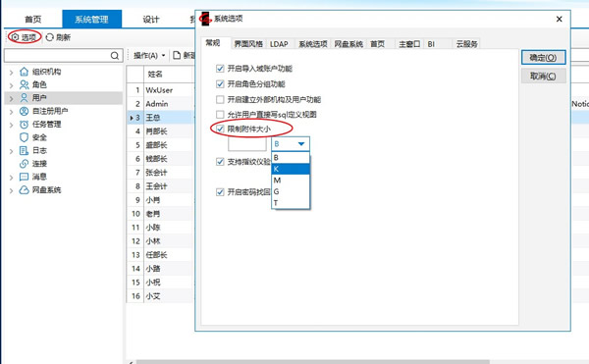Toggle the 开启密码找回 checkbox
Viewport: 589px width, 364px height.
(x=220, y=192)
